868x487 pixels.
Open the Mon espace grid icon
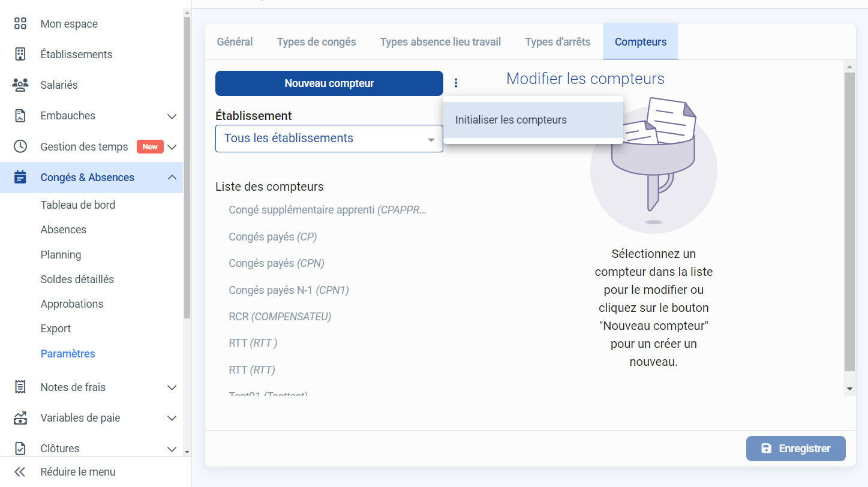point(20,23)
